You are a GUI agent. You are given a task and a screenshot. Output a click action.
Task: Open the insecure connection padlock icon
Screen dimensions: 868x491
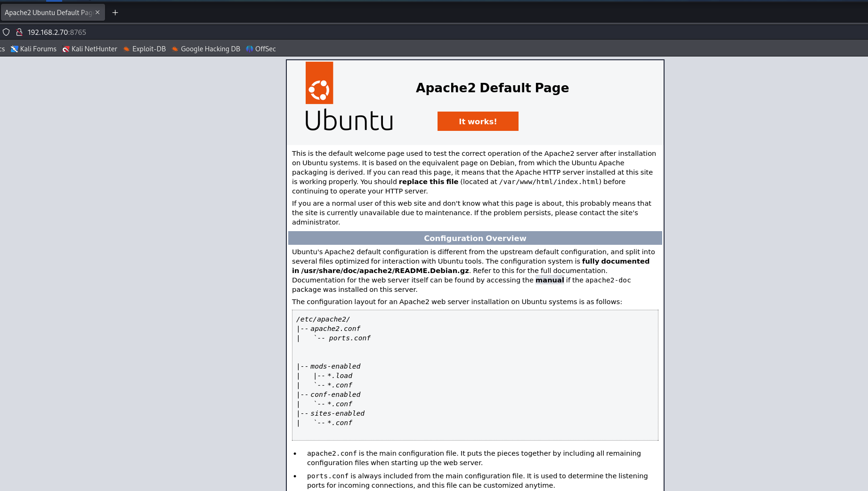(19, 32)
